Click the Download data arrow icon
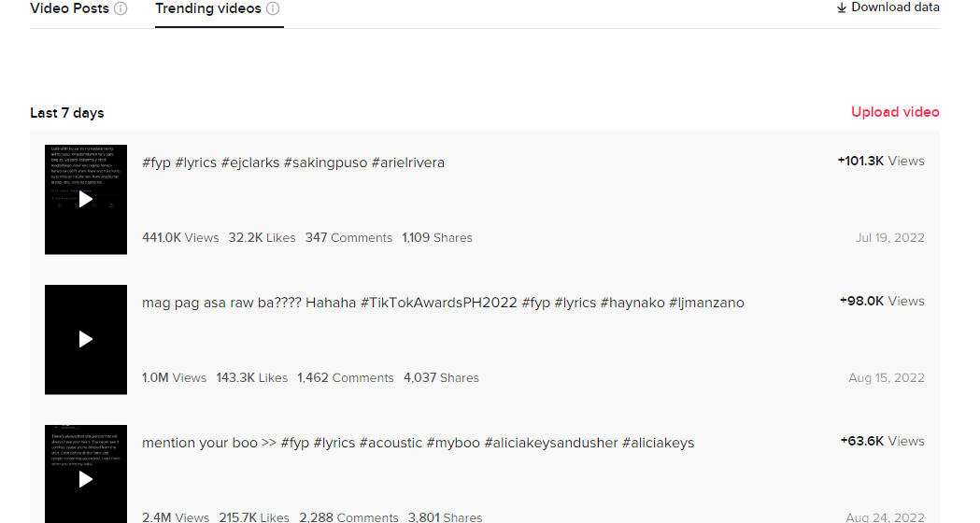The width and height of the screenshot is (980, 523). pos(841,7)
